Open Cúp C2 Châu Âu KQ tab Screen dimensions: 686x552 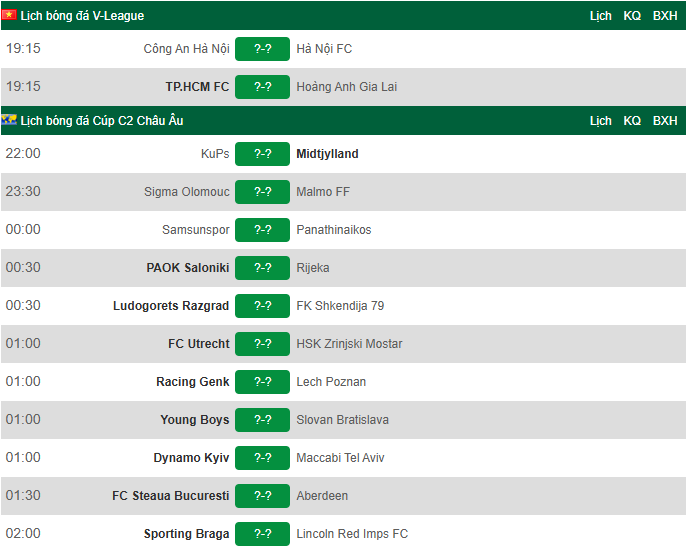click(632, 121)
